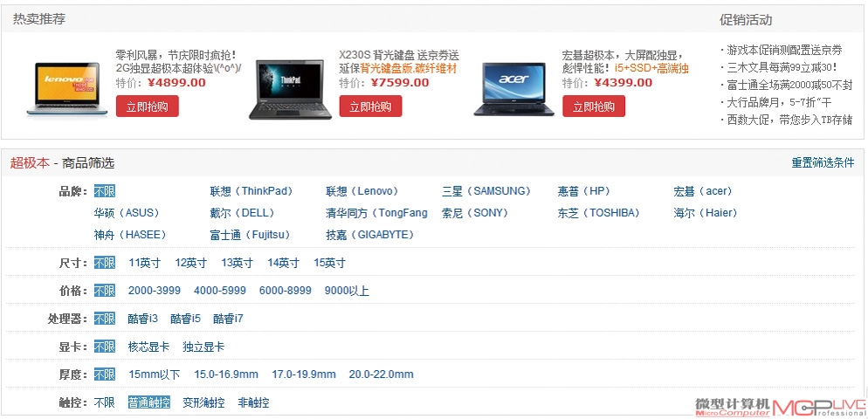The image size is (868, 419).
Task: Open the Lenovo laptop product image
Action: [x=68, y=91]
